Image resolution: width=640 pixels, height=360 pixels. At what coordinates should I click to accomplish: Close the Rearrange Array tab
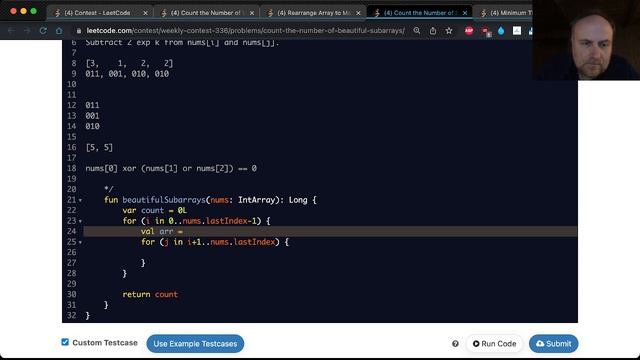[x=358, y=13]
